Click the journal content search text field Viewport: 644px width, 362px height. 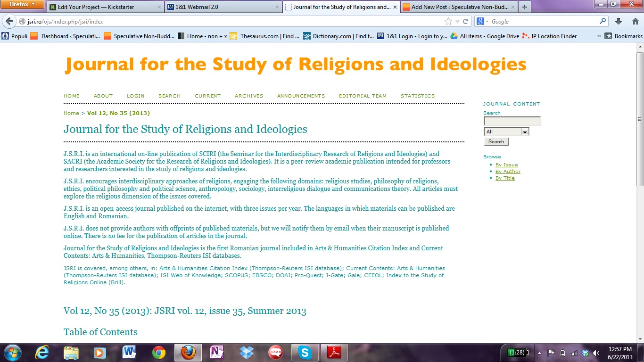pyautogui.click(x=512, y=122)
